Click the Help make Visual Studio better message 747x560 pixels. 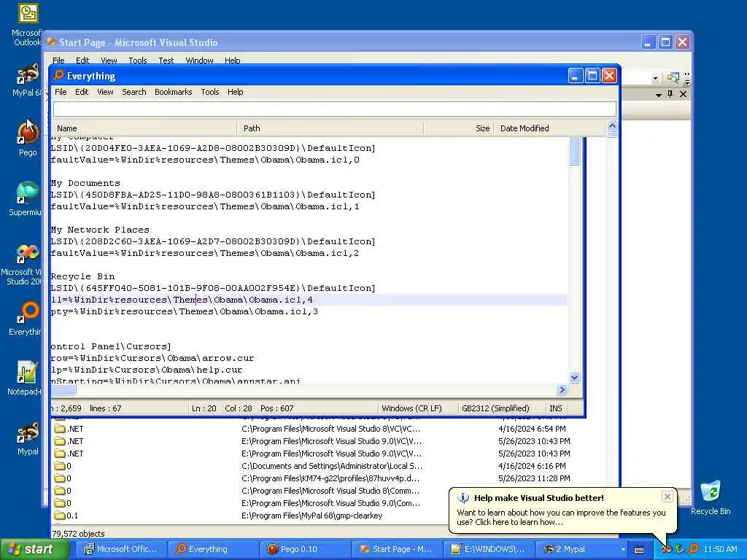pyautogui.click(x=561, y=518)
